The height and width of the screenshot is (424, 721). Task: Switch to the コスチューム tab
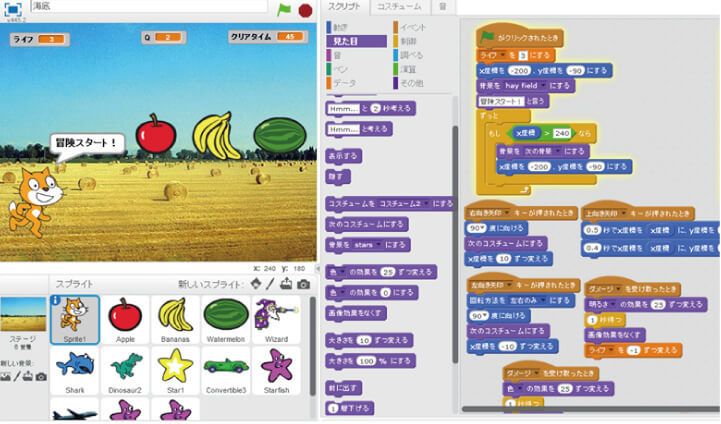click(x=399, y=7)
